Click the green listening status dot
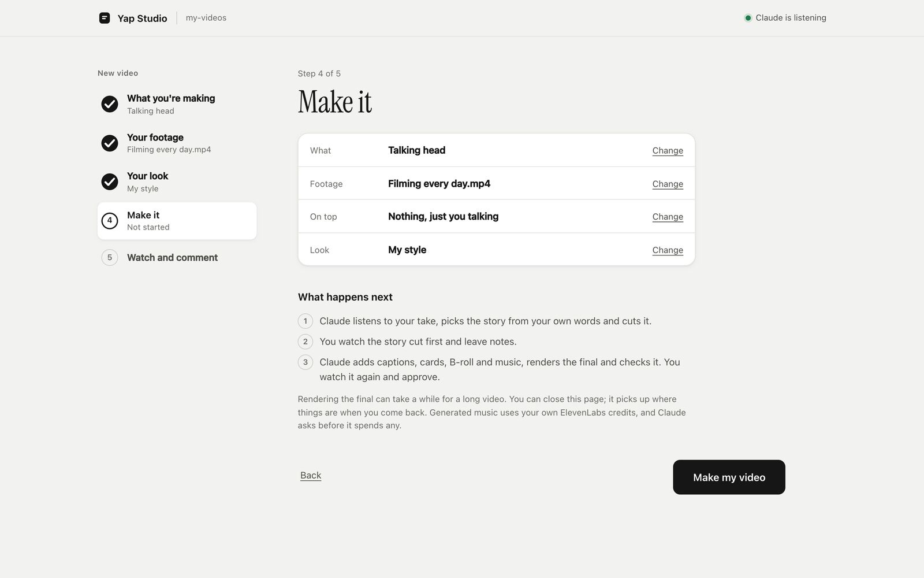The width and height of the screenshot is (924, 578). [748, 18]
